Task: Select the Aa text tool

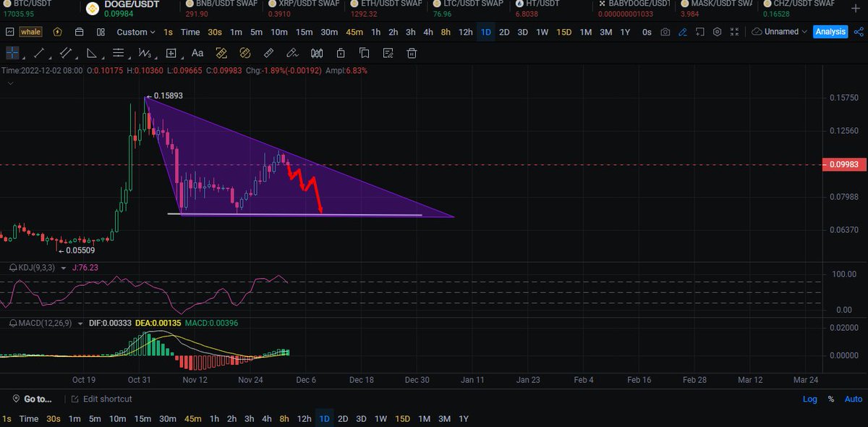Action: coord(197,53)
